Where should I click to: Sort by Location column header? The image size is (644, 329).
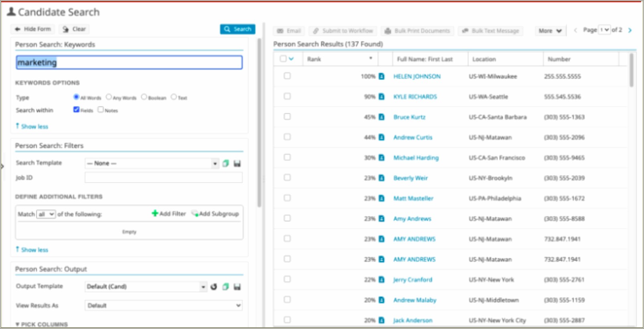pos(484,59)
